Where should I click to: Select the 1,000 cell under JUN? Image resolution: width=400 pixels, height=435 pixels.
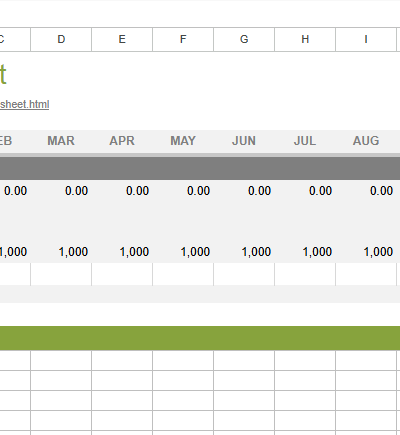coord(244,252)
